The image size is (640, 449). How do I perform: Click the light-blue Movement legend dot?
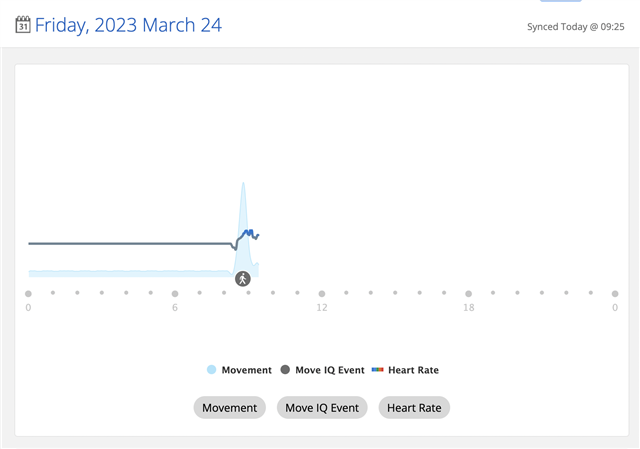point(211,370)
